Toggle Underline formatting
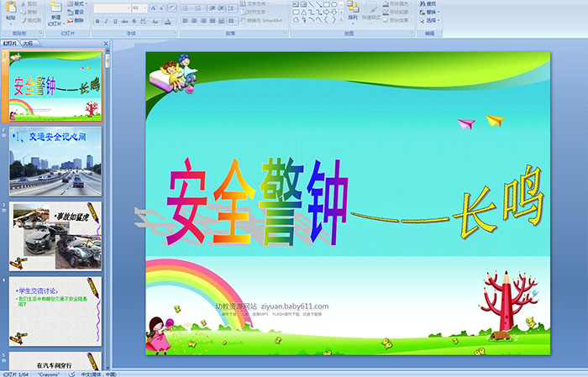Image resolution: width=588 pixels, height=377 pixels. 115,21
